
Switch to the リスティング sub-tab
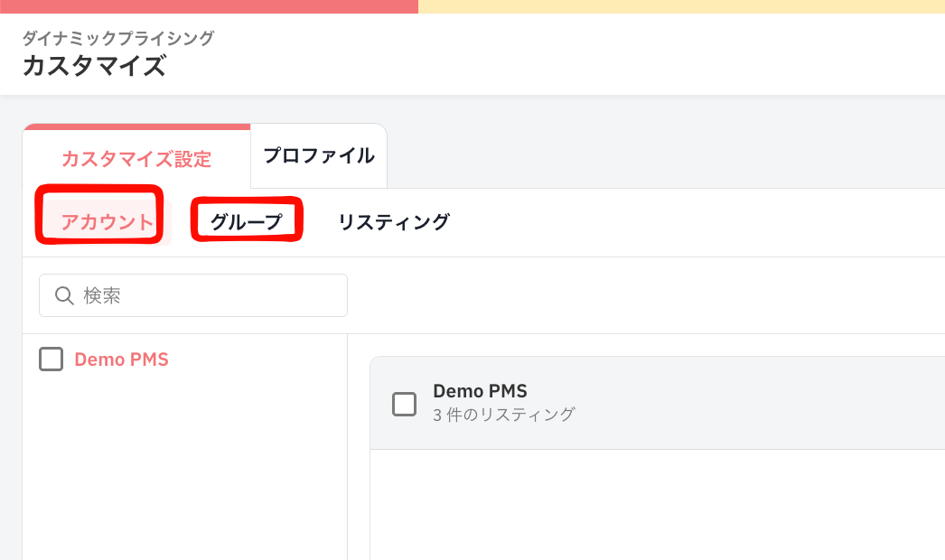(x=394, y=222)
